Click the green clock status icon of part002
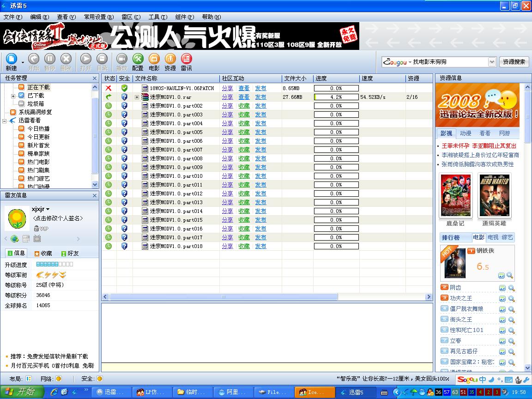The height and width of the screenshot is (399, 532). pyautogui.click(x=109, y=106)
